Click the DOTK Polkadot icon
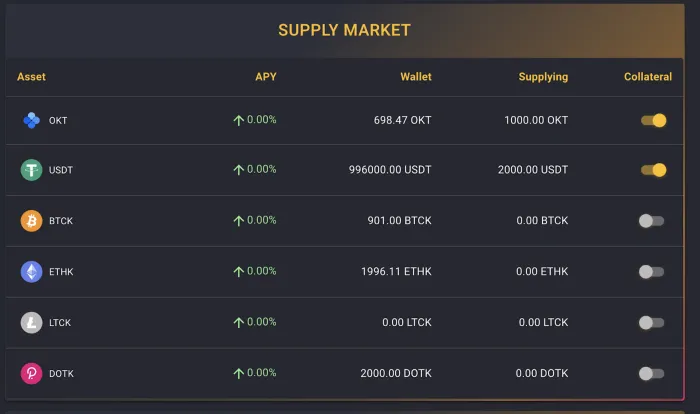700x414 pixels. tap(31, 373)
